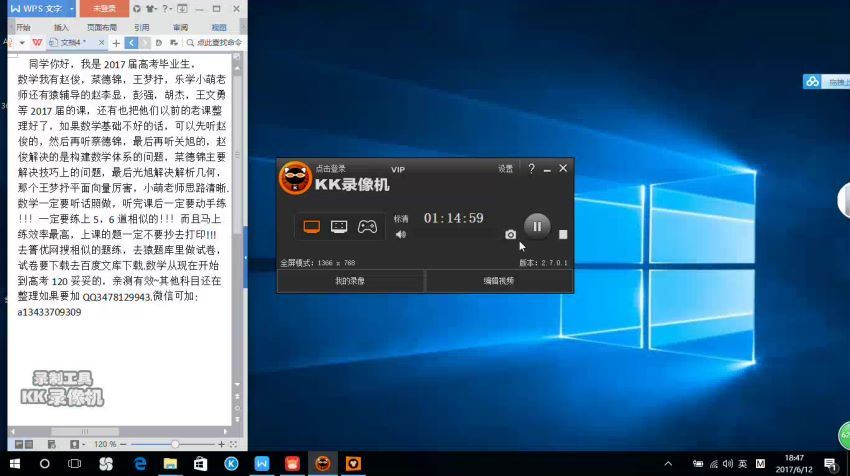Image resolution: width=850 pixels, height=476 pixels.
Task: Click the VIP label in KK recorder
Action: pos(398,170)
